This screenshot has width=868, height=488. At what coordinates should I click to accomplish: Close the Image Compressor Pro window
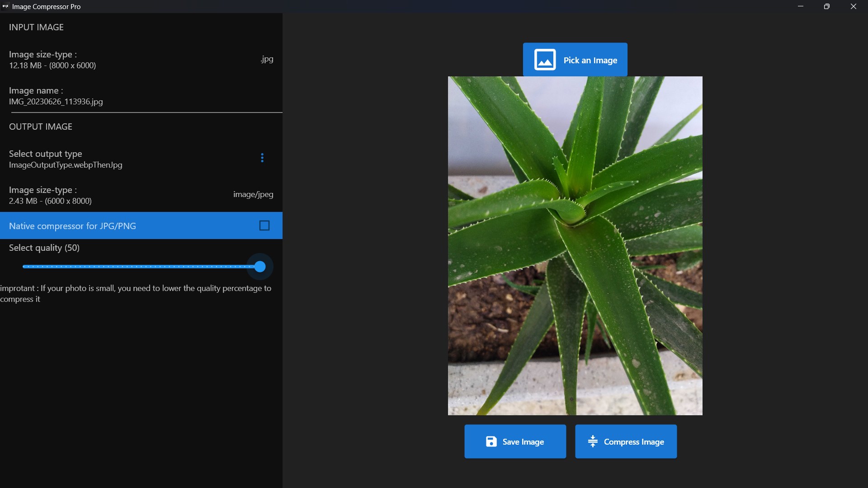pos(853,6)
